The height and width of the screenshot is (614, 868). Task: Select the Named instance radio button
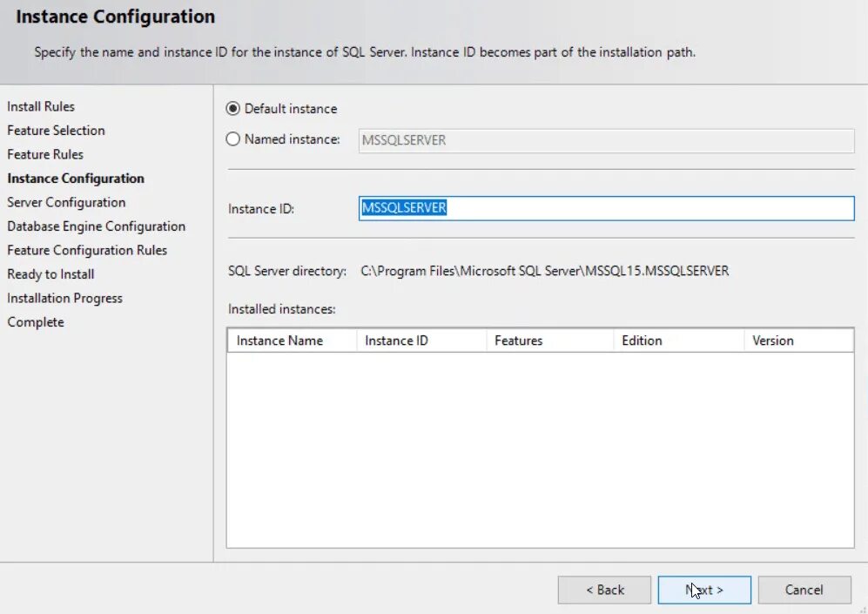pos(232,139)
